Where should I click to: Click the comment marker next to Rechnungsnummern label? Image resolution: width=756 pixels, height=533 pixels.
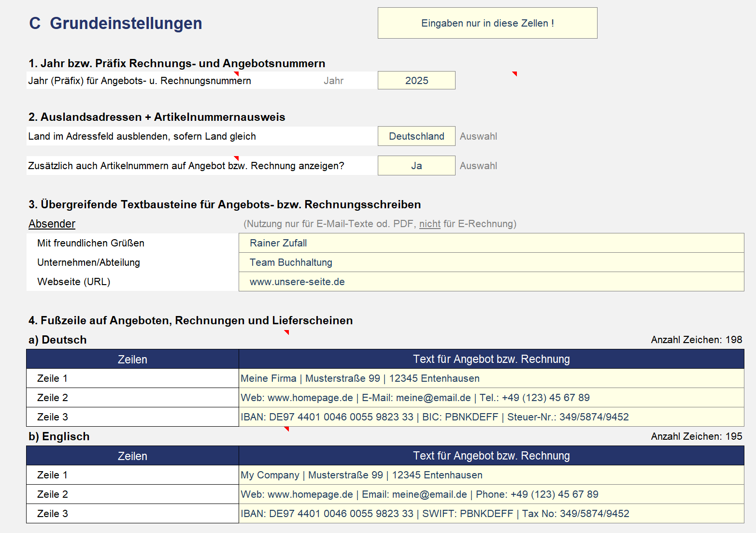[237, 73]
